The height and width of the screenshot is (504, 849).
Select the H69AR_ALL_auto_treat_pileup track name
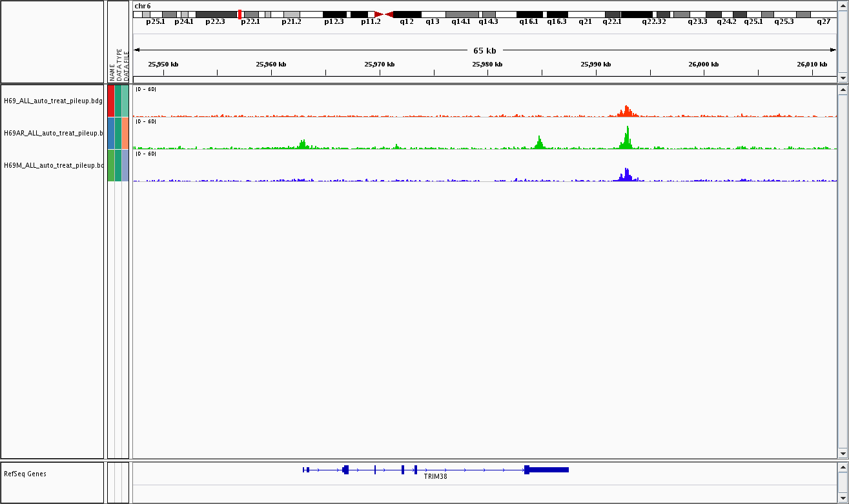click(53, 133)
